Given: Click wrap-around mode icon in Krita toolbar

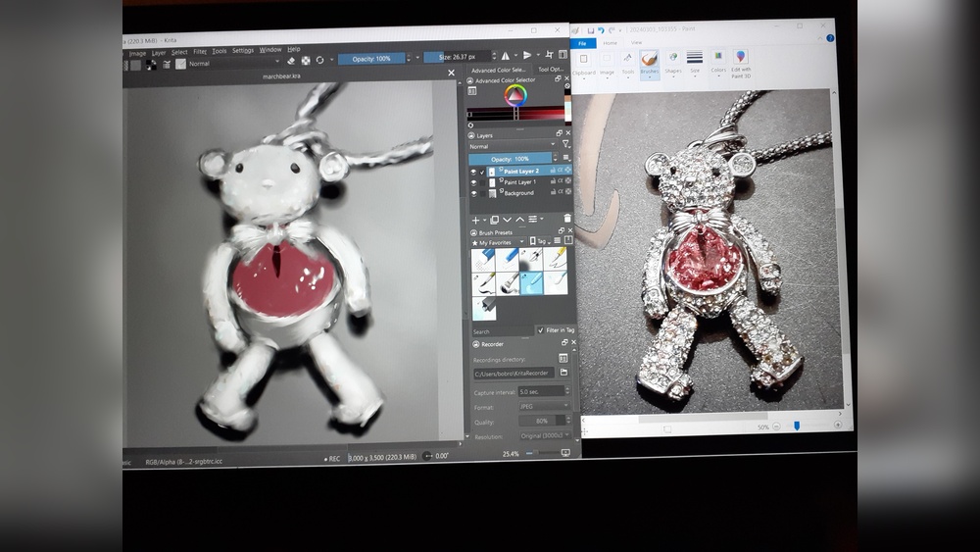Looking at the screenshot, I should click(550, 55).
